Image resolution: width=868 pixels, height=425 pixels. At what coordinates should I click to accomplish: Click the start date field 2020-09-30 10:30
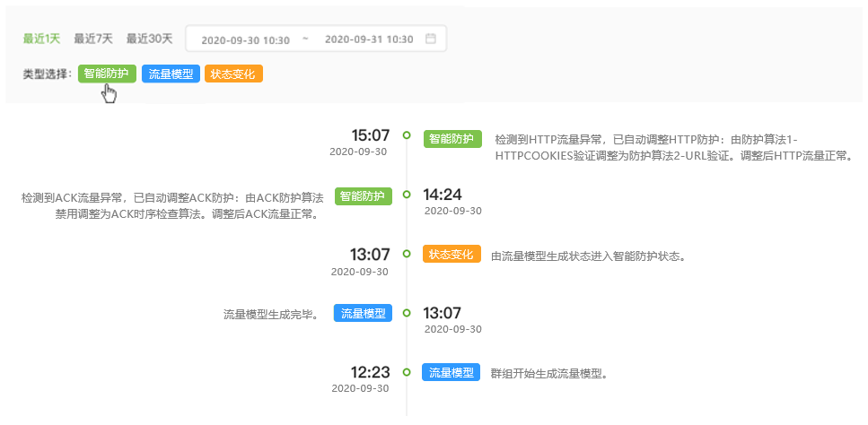pos(245,39)
